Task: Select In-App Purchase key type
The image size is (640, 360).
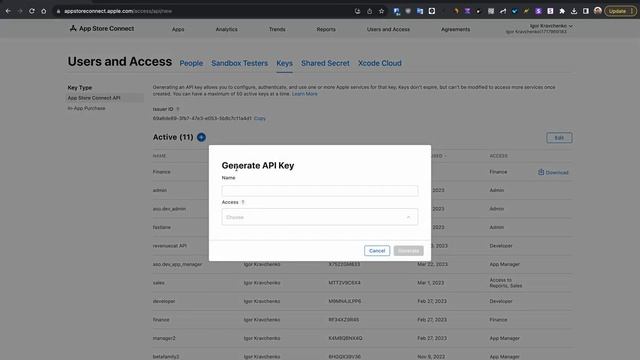Action: (x=87, y=108)
